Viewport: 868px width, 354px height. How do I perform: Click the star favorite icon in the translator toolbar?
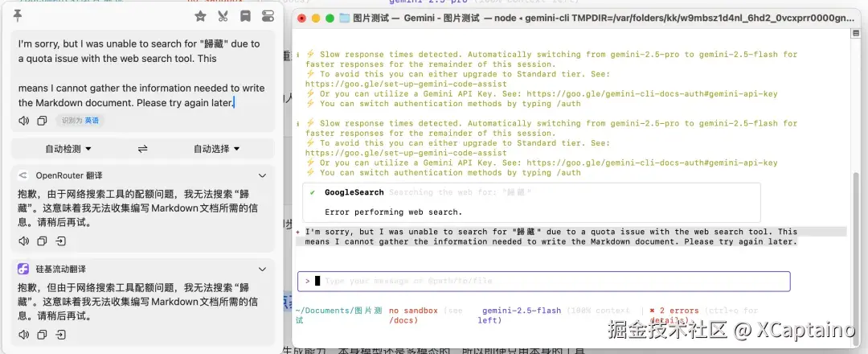click(x=200, y=16)
